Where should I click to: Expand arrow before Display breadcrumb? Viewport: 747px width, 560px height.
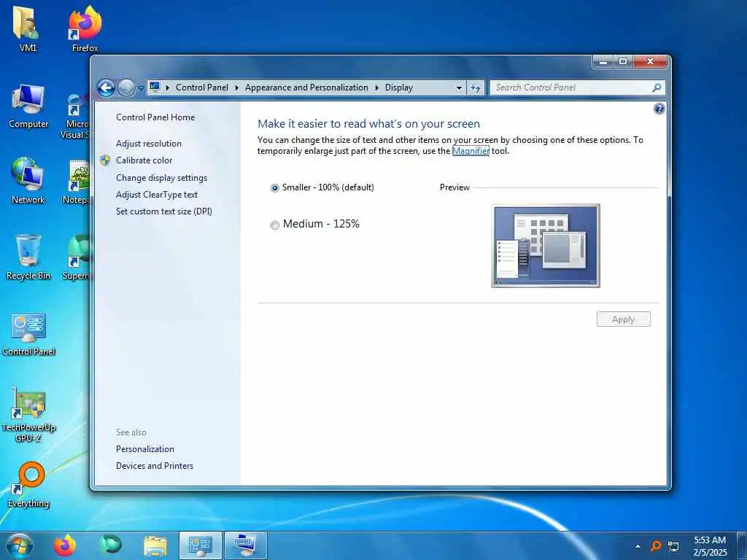pyautogui.click(x=377, y=87)
